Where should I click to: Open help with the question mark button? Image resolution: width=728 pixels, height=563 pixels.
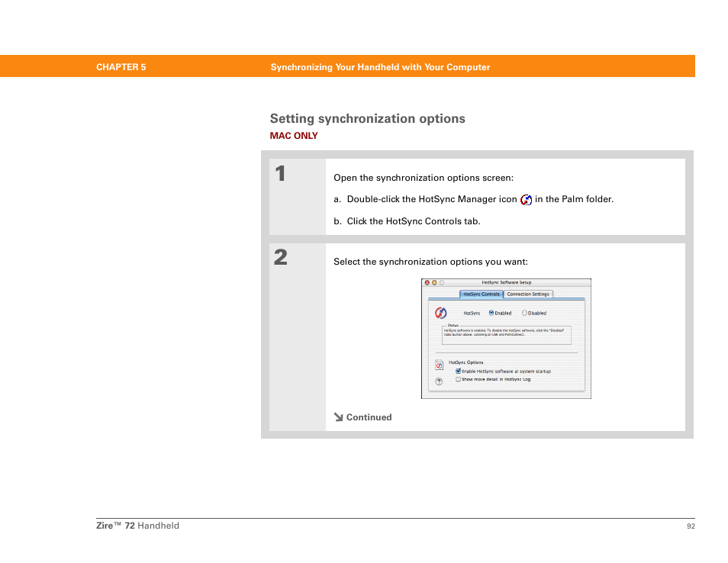click(439, 381)
